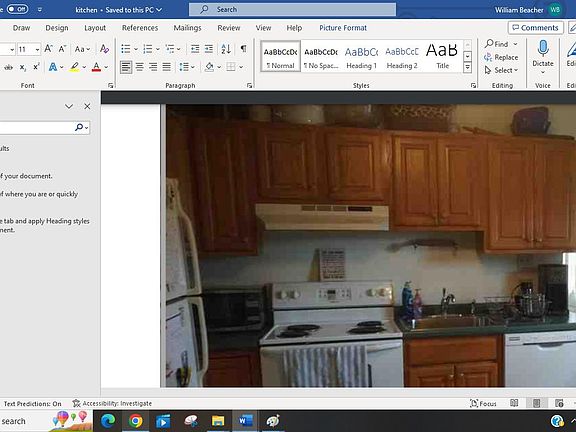
Task: Apply subscript formatting
Action: (x=23, y=67)
